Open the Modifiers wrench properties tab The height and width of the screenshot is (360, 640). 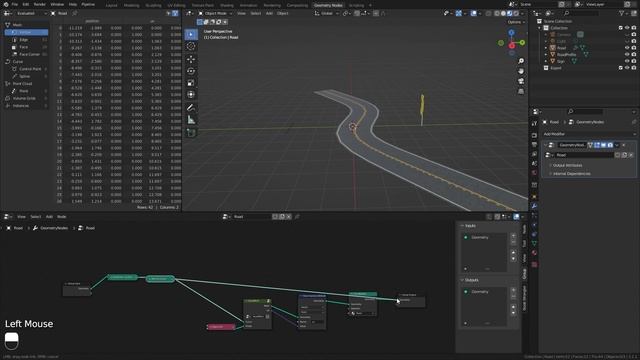click(x=534, y=206)
